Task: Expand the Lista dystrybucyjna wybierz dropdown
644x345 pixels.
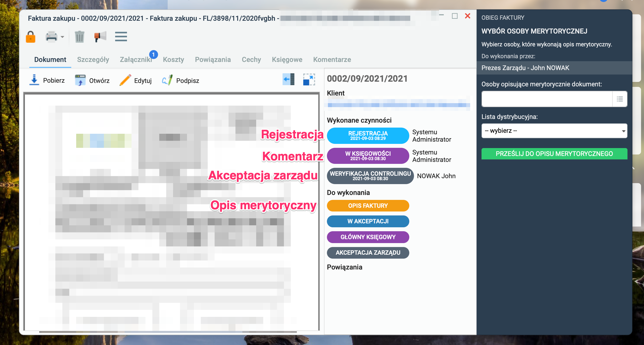Action: click(x=554, y=131)
